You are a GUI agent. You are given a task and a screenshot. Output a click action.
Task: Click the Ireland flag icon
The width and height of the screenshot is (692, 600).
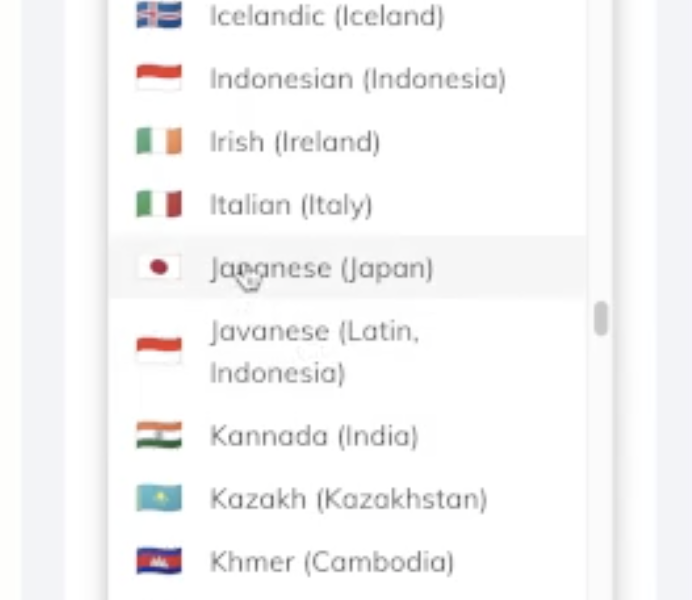point(158,142)
